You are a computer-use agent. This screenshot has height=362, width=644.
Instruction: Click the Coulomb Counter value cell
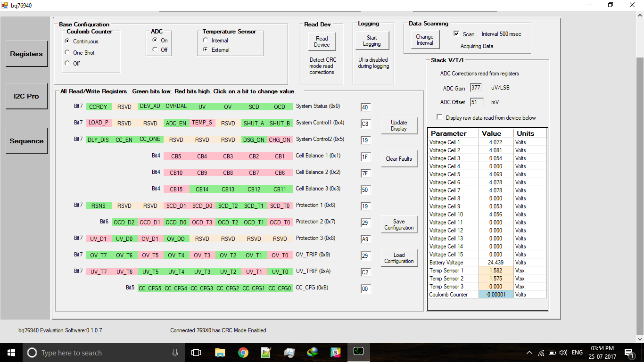click(x=496, y=295)
